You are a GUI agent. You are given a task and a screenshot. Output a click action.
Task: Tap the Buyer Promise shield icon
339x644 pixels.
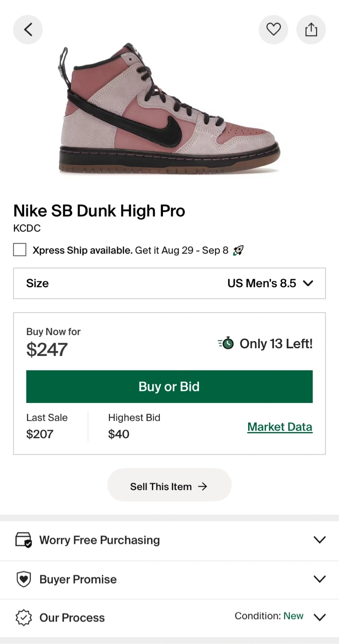(23, 579)
